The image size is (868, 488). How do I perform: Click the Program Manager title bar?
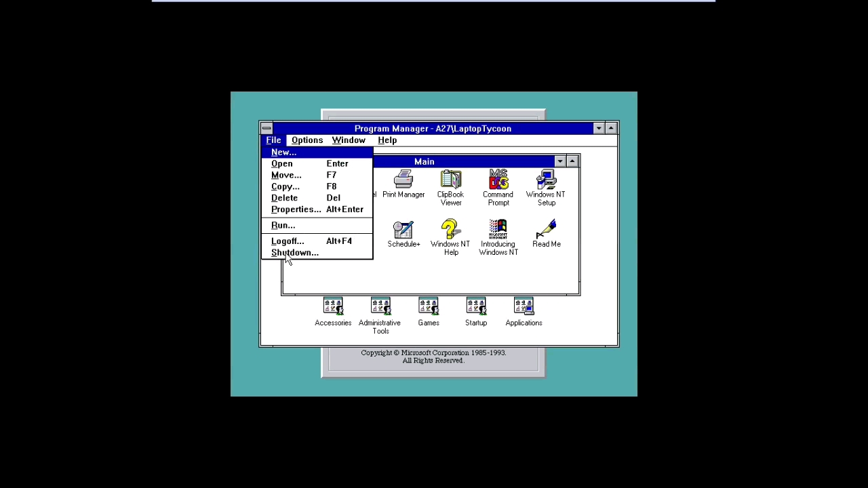pyautogui.click(x=433, y=128)
